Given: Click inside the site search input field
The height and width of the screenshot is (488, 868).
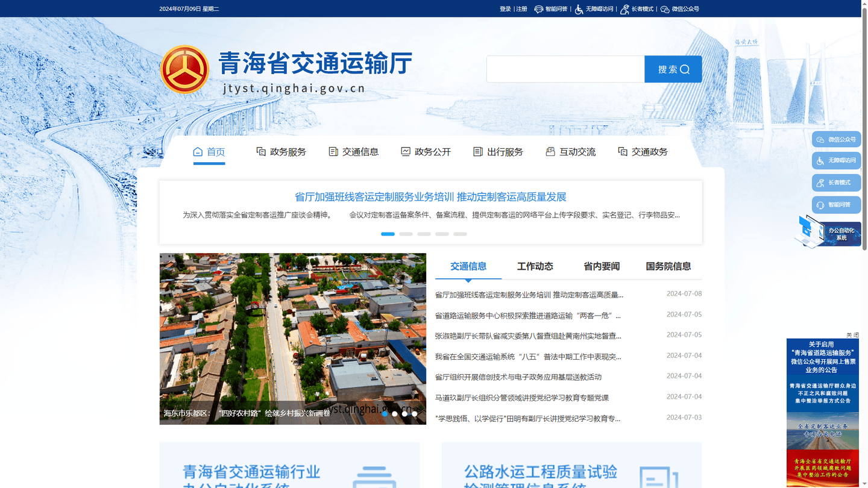Looking at the screenshot, I should coord(565,69).
